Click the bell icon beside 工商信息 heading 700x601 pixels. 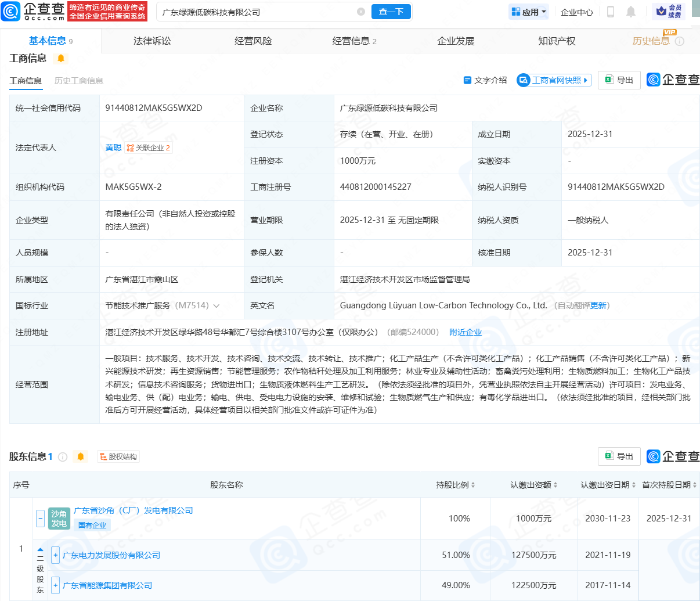click(60, 58)
